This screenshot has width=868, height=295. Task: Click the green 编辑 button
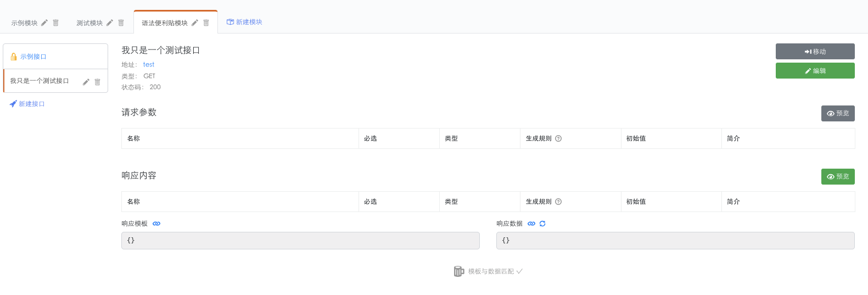coord(815,71)
